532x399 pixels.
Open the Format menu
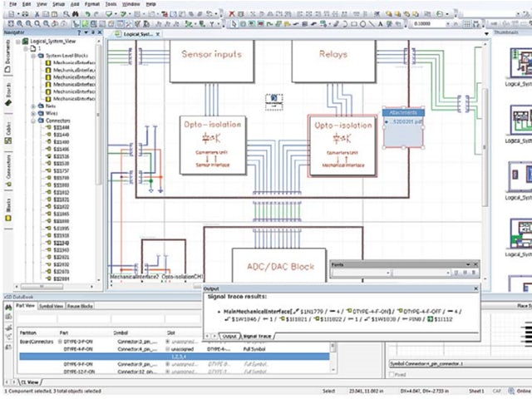pyautogui.click(x=92, y=4)
